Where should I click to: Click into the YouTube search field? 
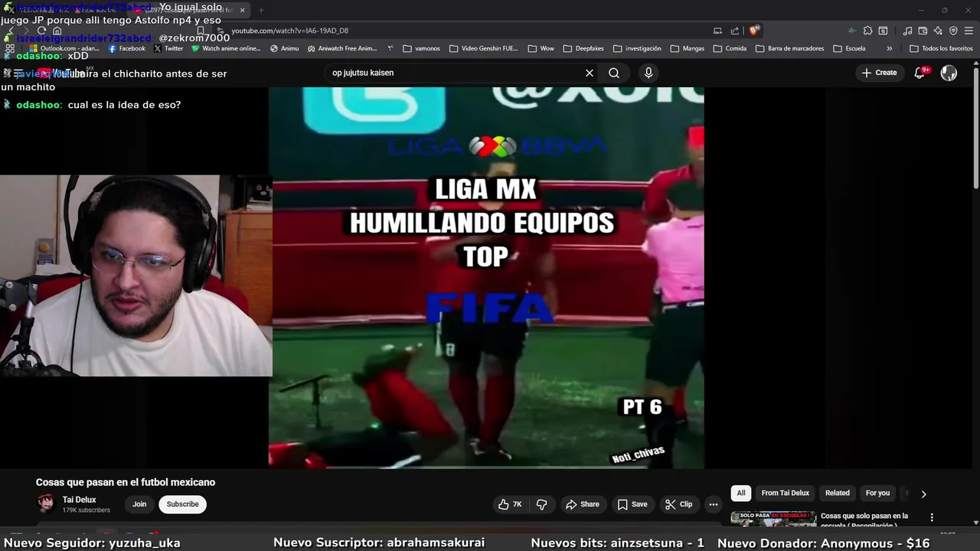(x=456, y=73)
